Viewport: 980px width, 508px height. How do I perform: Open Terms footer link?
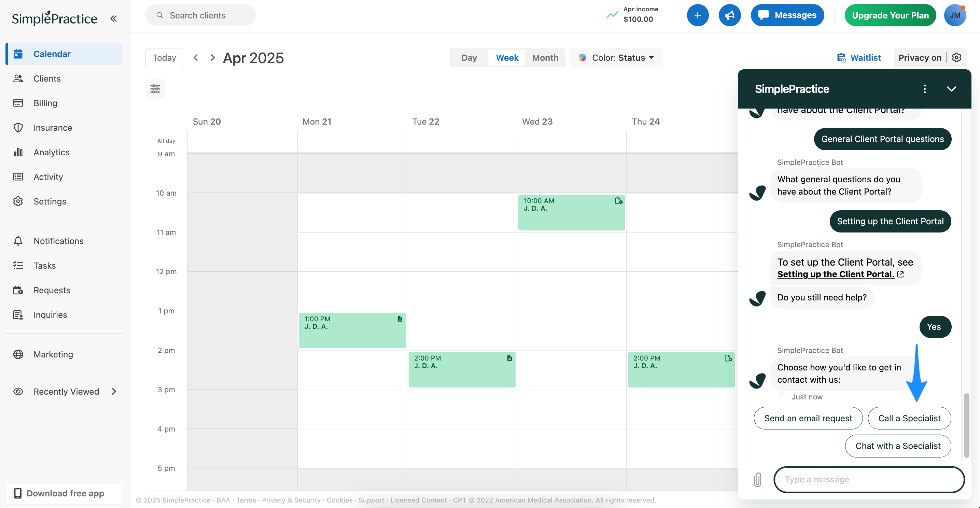(x=246, y=500)
